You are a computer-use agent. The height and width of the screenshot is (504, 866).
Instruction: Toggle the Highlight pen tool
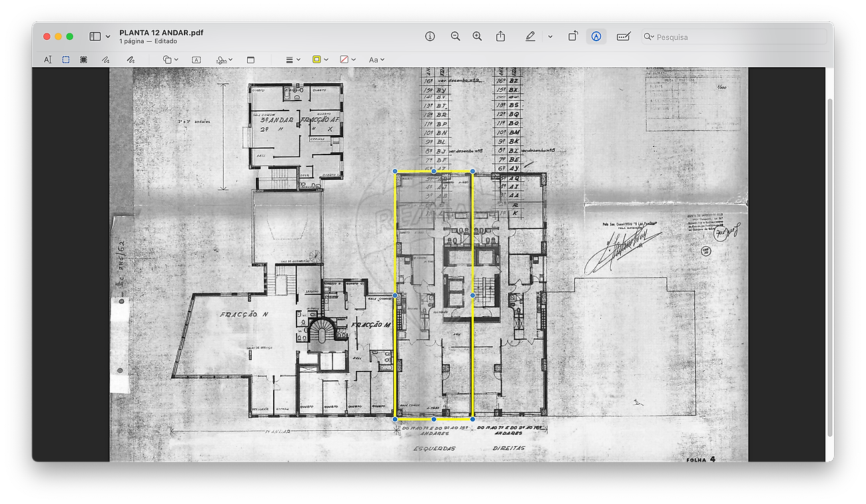[x=530, y=37]
